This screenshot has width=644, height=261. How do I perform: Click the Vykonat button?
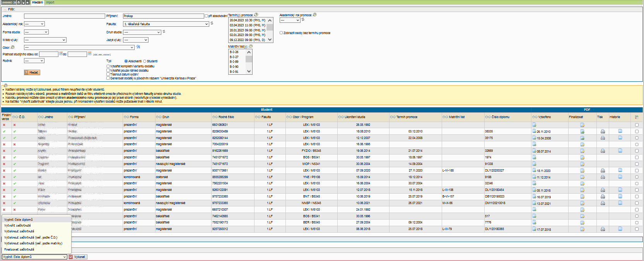[78, 257]
